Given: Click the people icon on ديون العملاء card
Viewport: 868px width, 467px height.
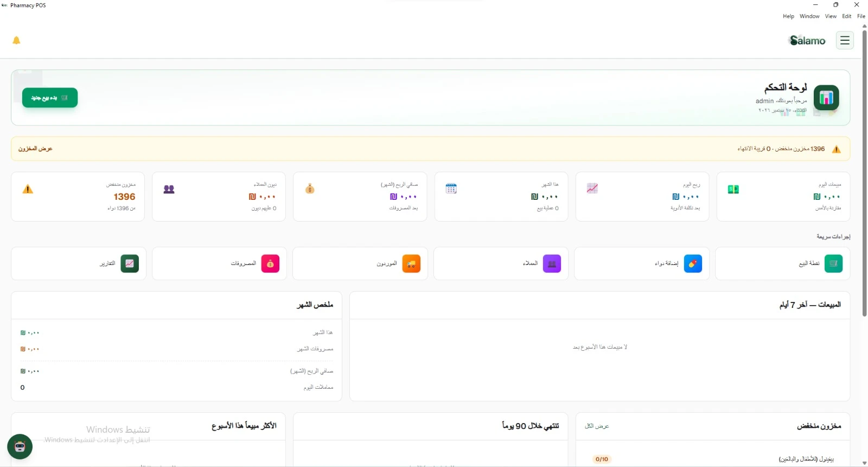Looking at the screenshot, I should [169, 189].
